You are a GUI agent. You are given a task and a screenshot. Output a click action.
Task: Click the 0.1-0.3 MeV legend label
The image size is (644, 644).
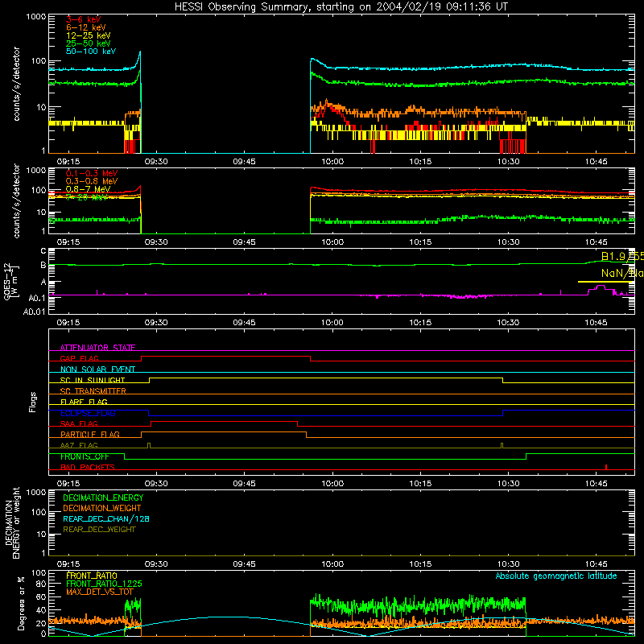[92, 173]
